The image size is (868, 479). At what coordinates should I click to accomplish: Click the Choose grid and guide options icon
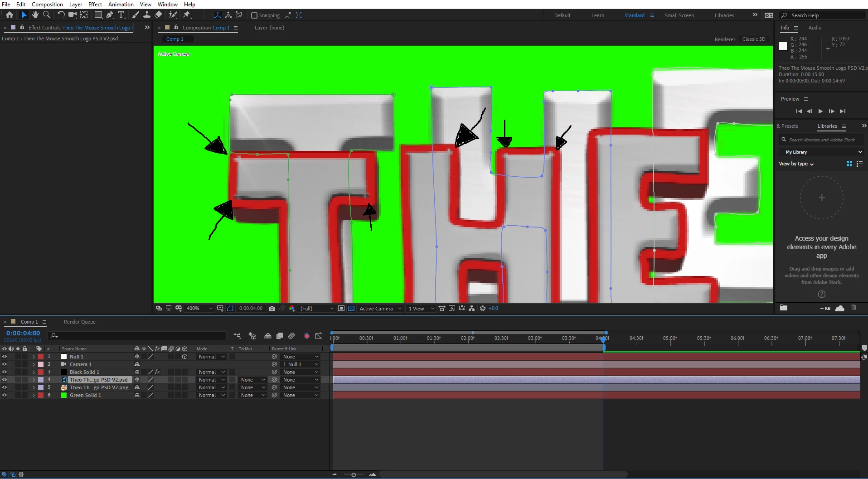click(x=220, y=308)
